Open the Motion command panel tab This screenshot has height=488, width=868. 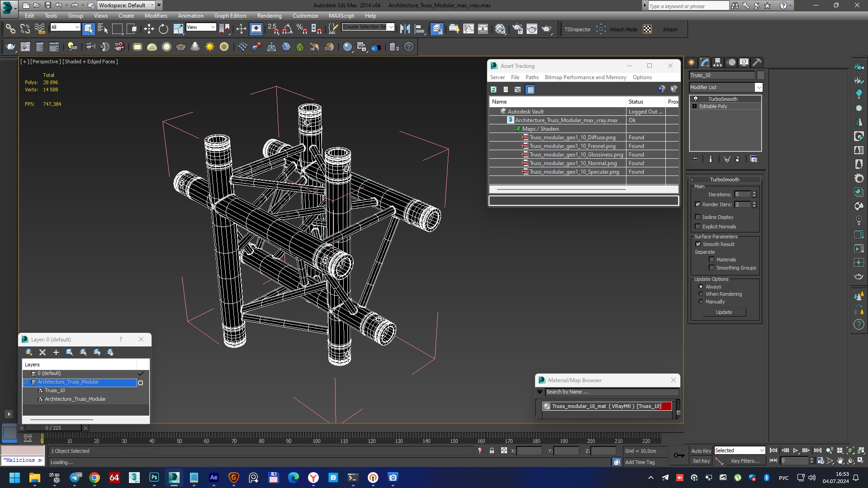click(731, 62)
